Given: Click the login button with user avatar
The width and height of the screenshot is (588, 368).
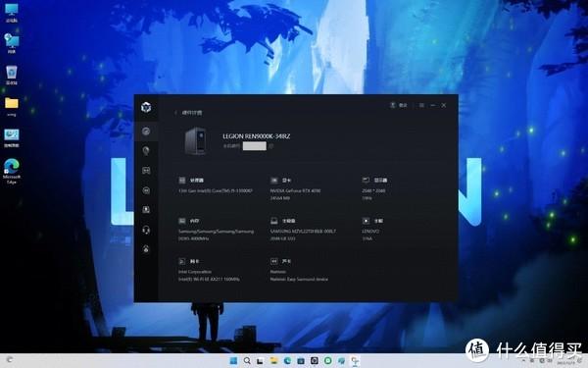Looking at the screenshot, I should point(399,105).
